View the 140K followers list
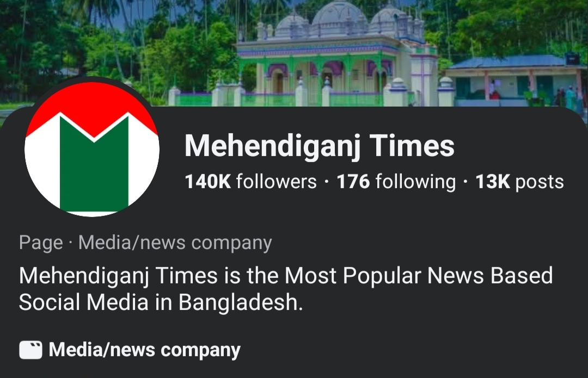 (x=250, y=182)
